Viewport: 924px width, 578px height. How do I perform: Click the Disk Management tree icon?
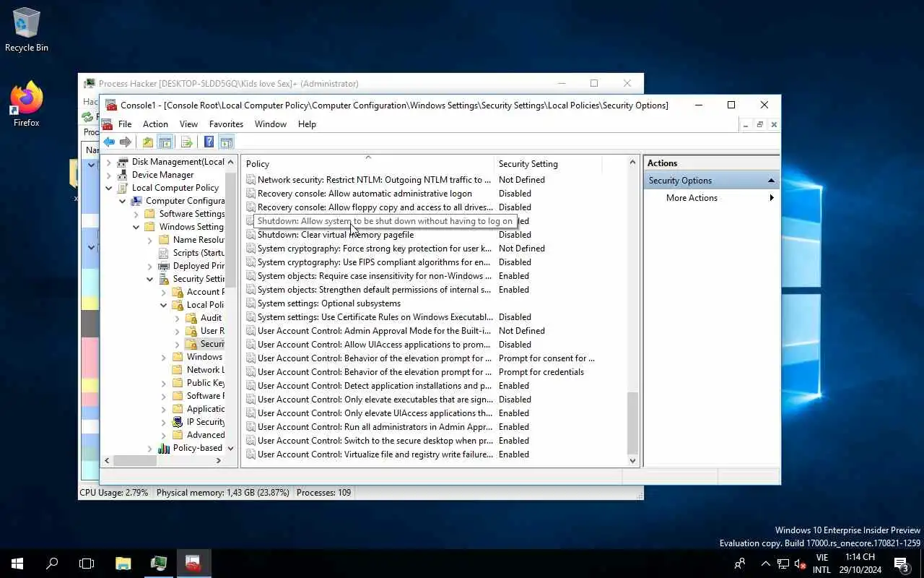pyautogui.click(x=123, y=162)
